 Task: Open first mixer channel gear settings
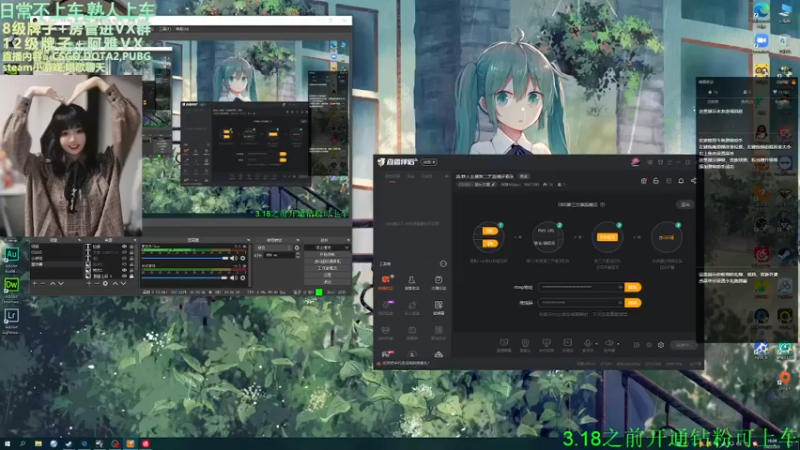tap(243, 258)
